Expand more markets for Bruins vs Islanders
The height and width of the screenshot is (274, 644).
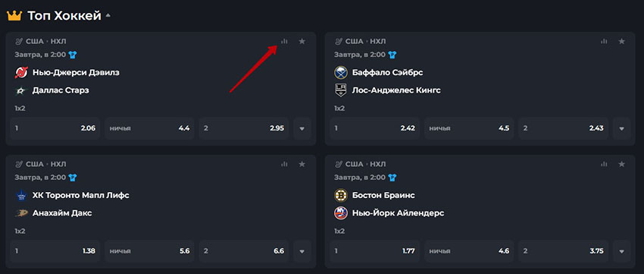coord(622,251)
